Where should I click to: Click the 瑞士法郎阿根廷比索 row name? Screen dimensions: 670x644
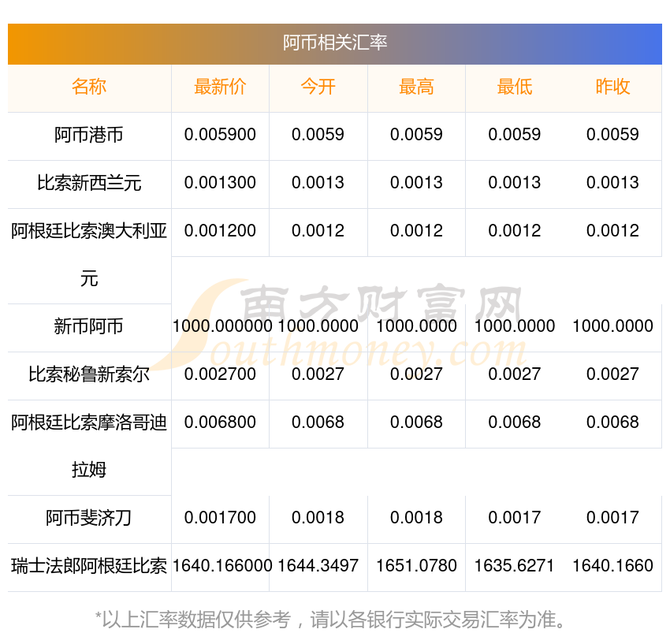pyautogui.click(x=89, y=566)
